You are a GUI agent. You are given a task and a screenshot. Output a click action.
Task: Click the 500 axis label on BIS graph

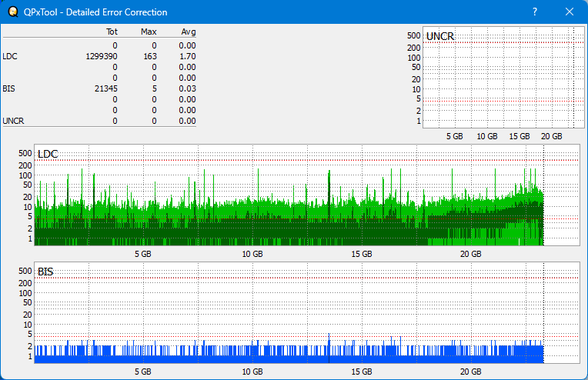point(25,271)
